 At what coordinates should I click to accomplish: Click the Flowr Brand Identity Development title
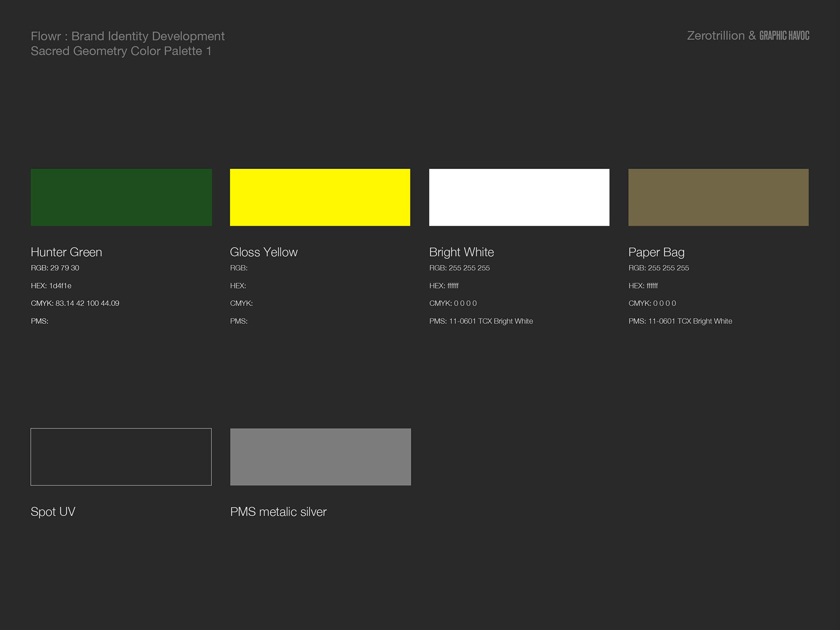tap(127, 36)
